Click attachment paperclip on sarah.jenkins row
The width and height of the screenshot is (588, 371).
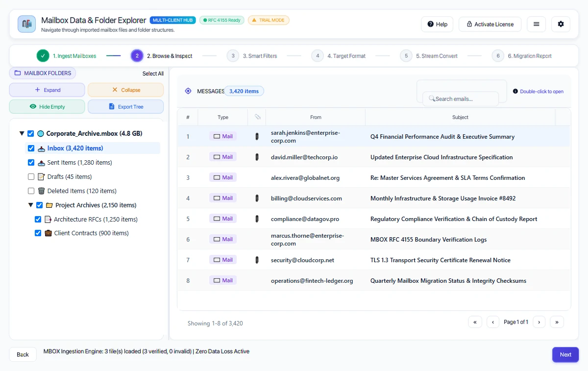point(257,137)
